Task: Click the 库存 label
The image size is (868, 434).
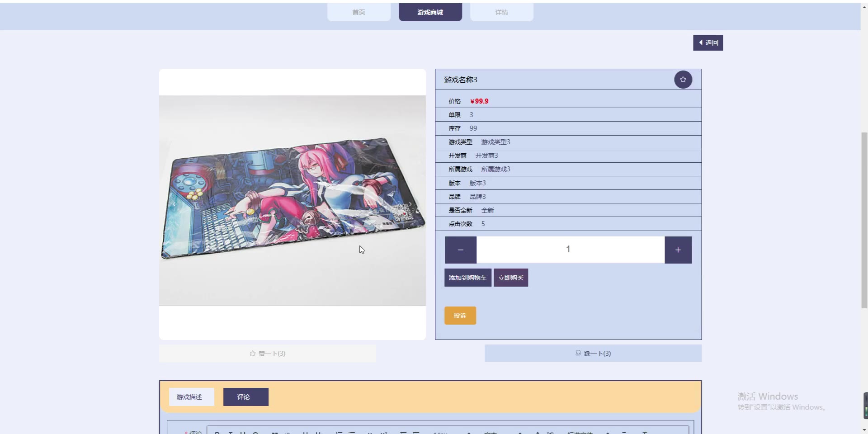Action: [x=455, y=128]
